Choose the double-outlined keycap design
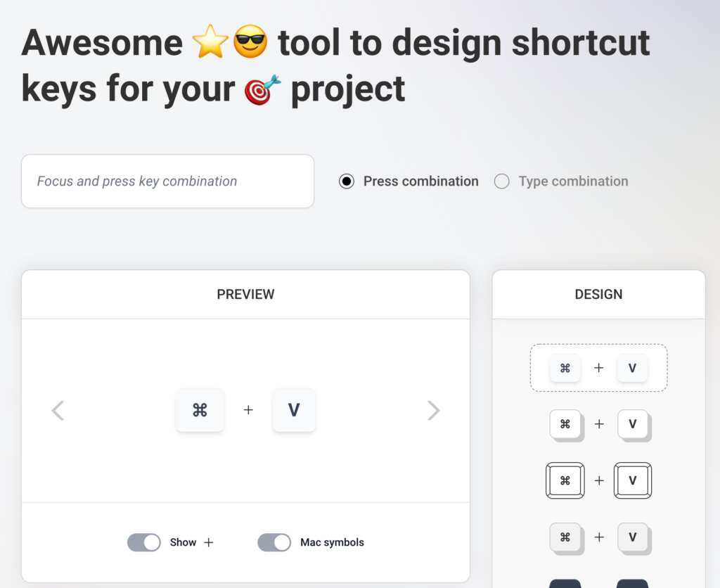720x588 pixels. click(x=598, y=480)
